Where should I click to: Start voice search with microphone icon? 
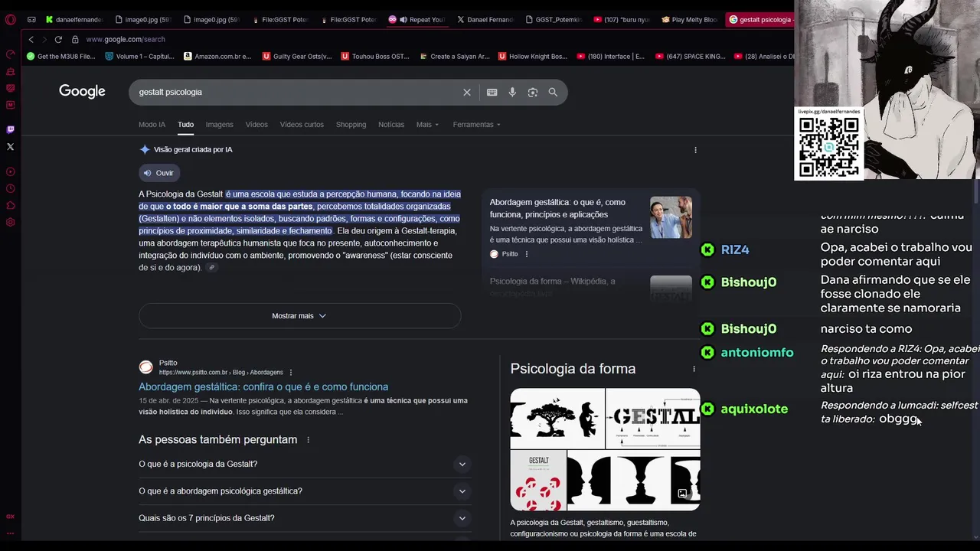pos(512,93)
